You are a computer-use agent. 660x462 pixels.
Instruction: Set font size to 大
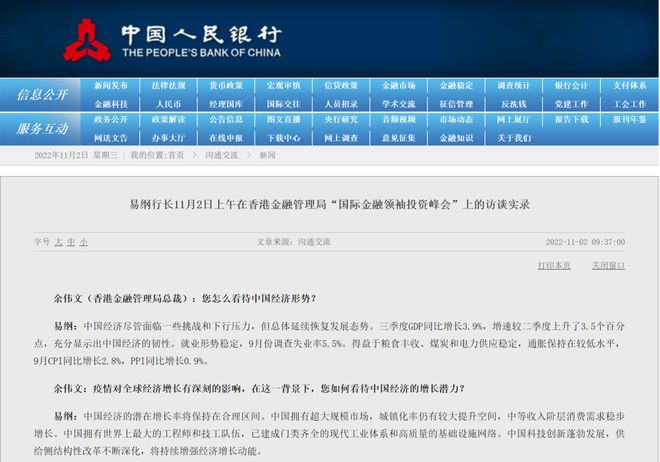point(58,242)
